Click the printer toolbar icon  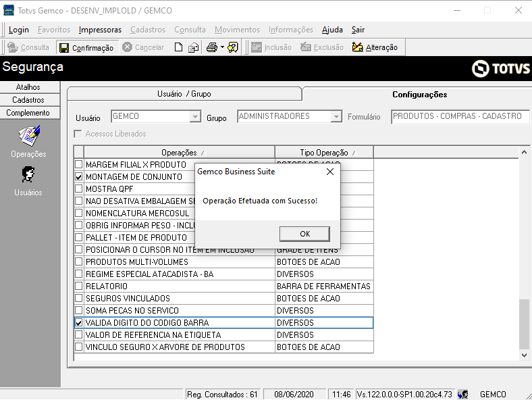point(212,47)
